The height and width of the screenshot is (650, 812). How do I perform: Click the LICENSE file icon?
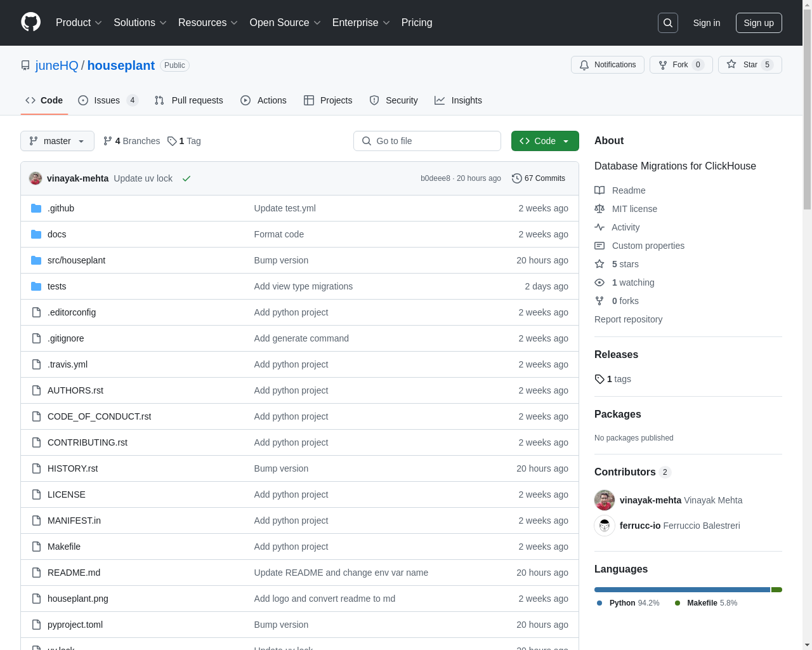point(36,494)
